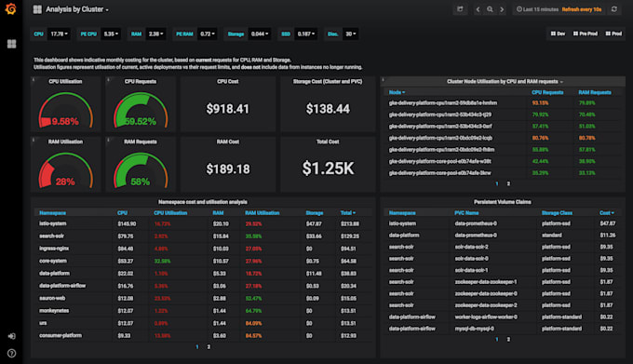Click total $213.88 in istio-system row
This screenshot has width=633, height=364.
(350, 223)
